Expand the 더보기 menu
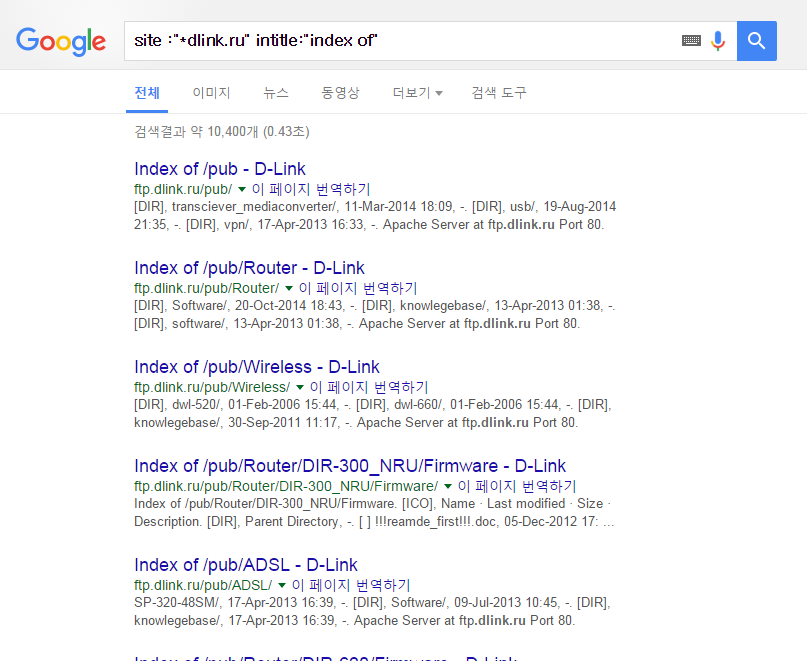The height and width of the screenshot is (661, 807). 417,93
